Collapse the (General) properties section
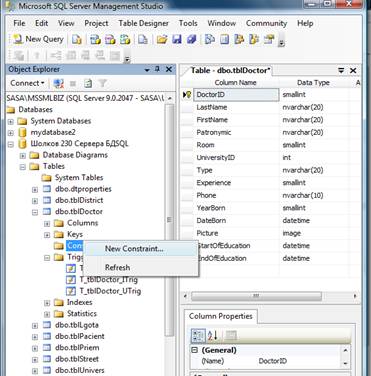Image resolution: width=371 pixels, height=376 pixels. tap(194, 350)
